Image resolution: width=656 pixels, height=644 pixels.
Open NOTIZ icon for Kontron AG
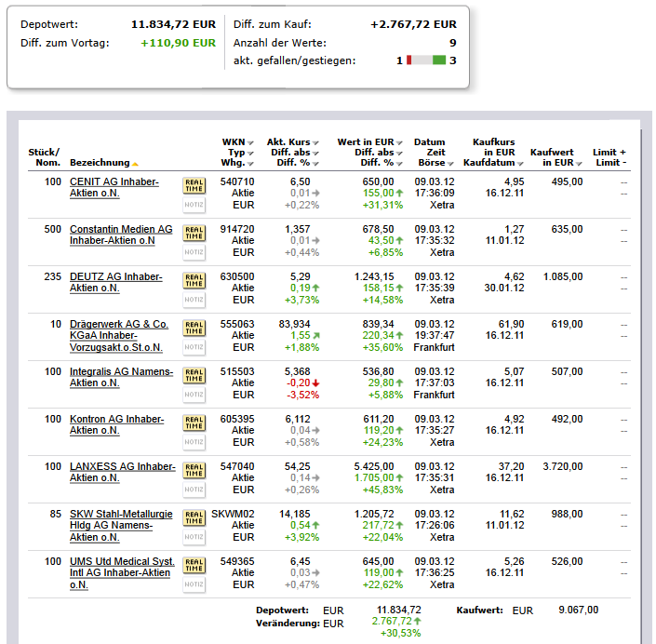[194, 442]
